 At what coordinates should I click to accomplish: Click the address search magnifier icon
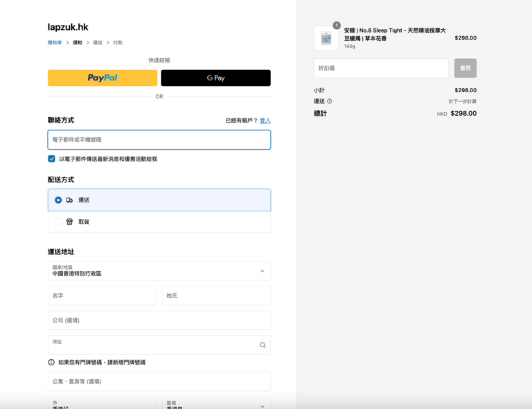[263, 345]
